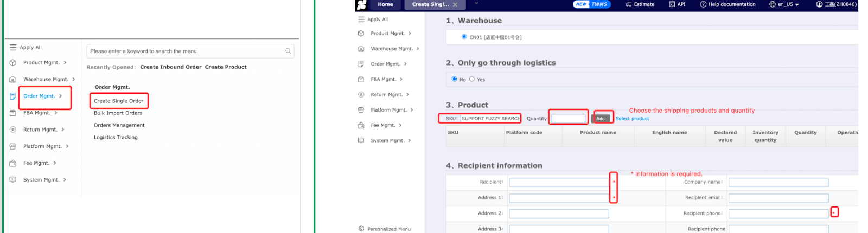
Task: Click the Select product link
Action: (x=632, y=119)
